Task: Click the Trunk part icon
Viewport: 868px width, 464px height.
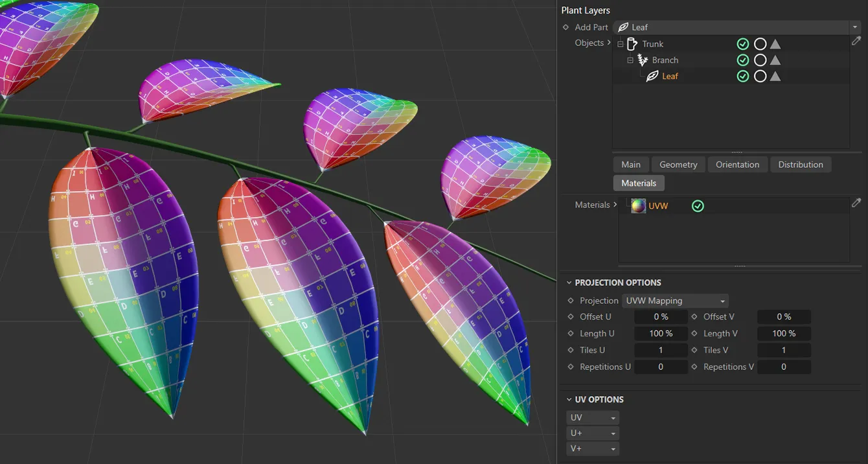Action: point(632,43)
